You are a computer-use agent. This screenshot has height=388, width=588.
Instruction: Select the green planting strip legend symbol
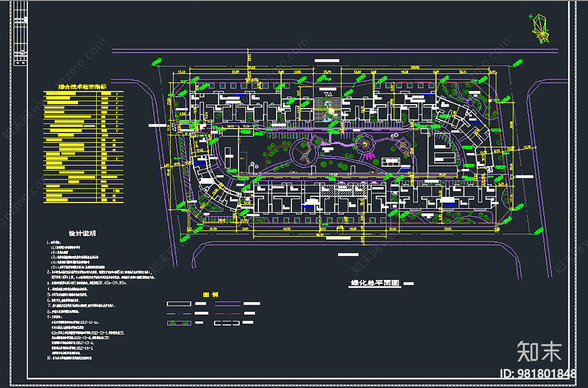(179, 323)
